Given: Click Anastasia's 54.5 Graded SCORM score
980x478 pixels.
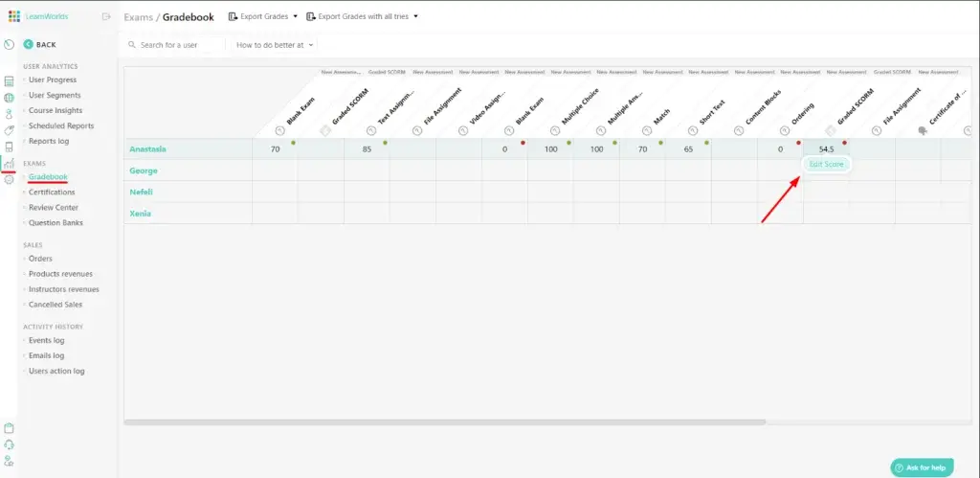Looking at the screenshot, I should tap(826, 149).
